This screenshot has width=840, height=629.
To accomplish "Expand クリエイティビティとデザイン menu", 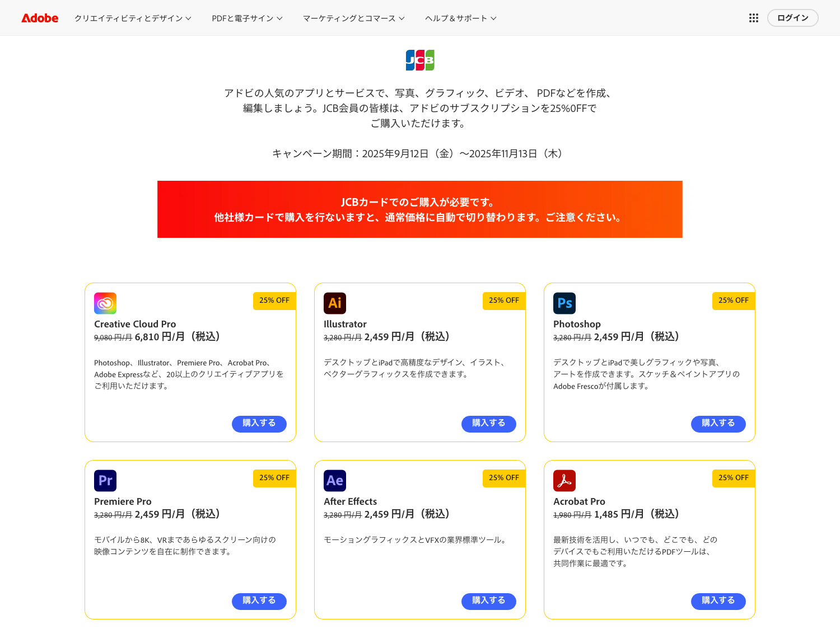I will point(133,18).
